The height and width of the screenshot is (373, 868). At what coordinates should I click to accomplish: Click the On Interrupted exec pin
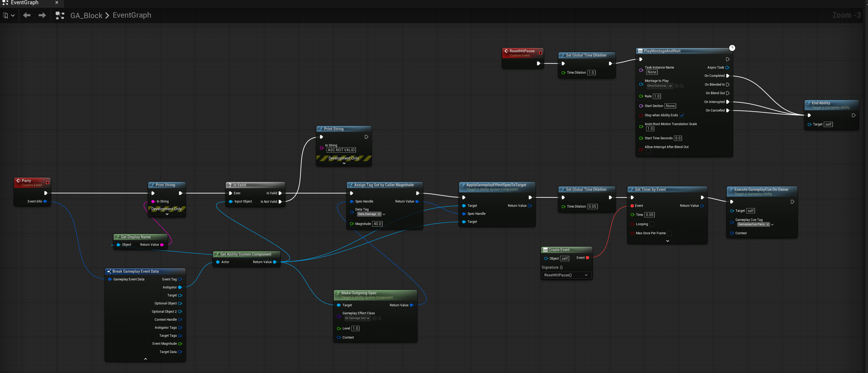point(728,102)
